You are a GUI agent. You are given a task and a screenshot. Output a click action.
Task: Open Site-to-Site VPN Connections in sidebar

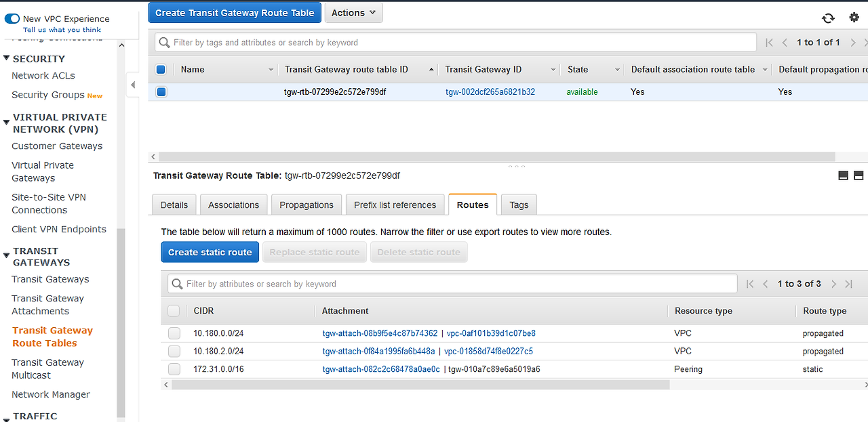(49, 204)
